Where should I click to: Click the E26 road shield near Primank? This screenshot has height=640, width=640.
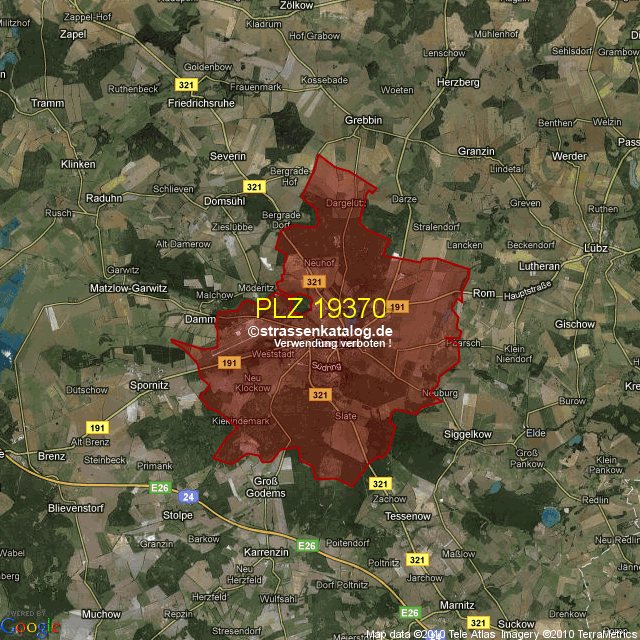point(159,487)
